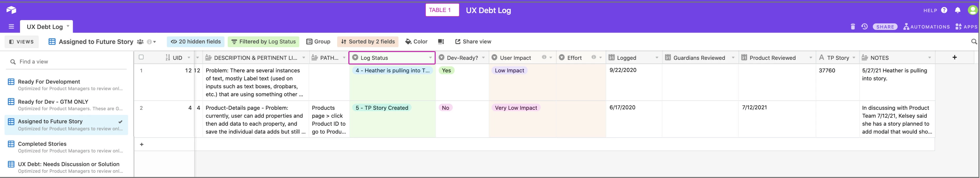Open the NOTES column dropdown arrow
Viewport: 980px width, 178px height.
pyautogui.click(x=929, y=58)
